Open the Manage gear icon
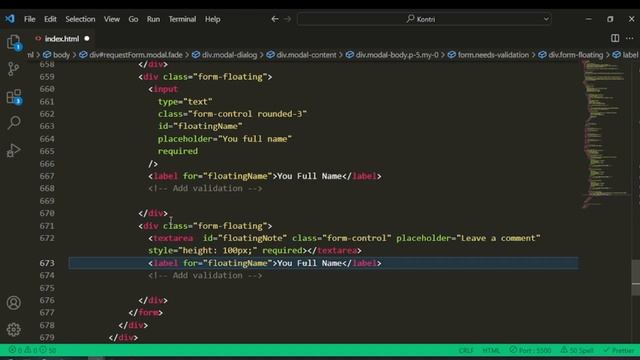The image size is (640, 360). click(13, 329)
